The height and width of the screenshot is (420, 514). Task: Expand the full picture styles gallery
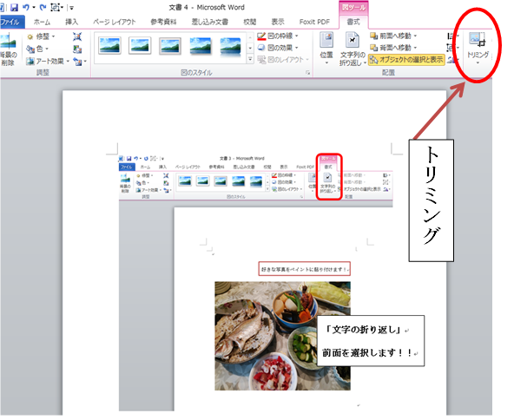[250, 59]
